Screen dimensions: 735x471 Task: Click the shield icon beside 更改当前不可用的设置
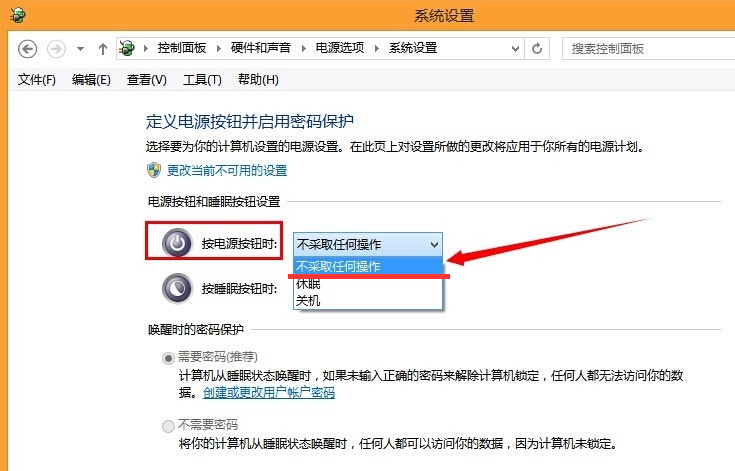pos(154,171)
